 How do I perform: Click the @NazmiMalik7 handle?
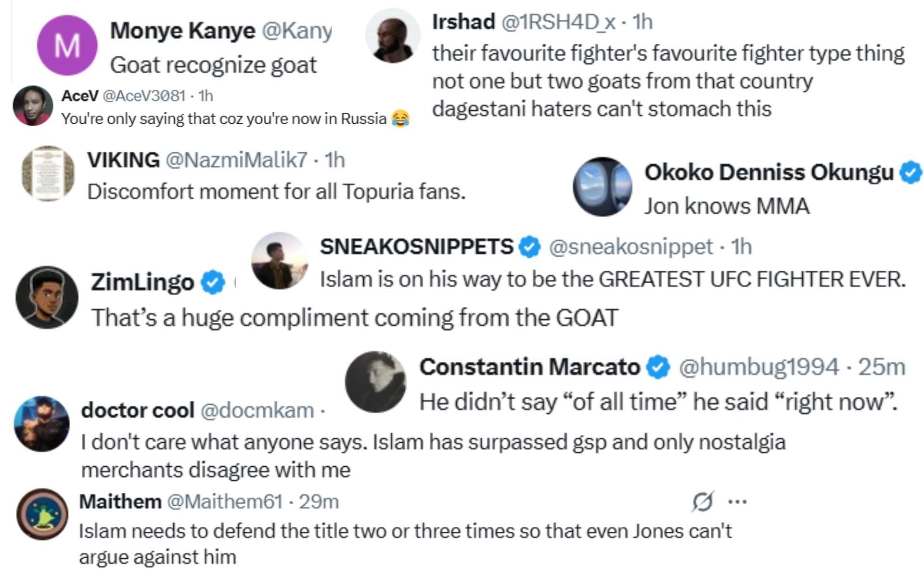coord(236,160)
